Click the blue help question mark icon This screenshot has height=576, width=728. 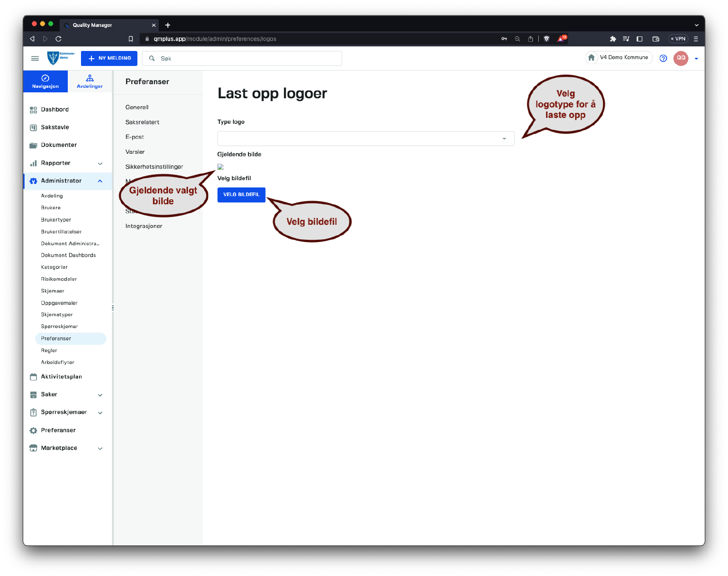[x=663, y=58]
